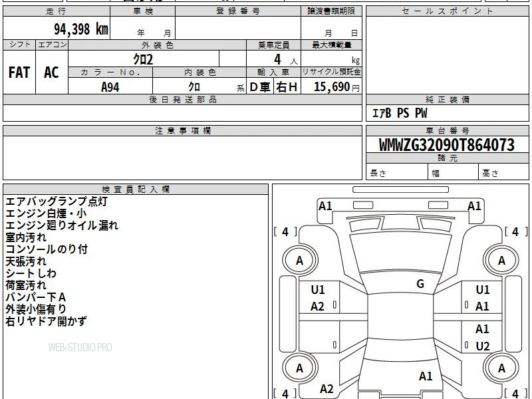Click the kg unit in the load capacity cell
The width and height of the screenshot is (532, 399).
pos(356,61)
